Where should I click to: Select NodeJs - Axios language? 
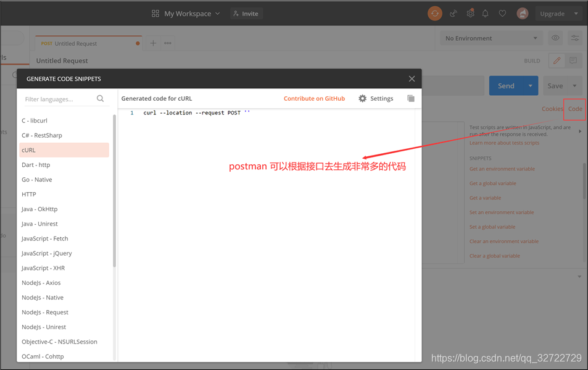click(64, 282)
